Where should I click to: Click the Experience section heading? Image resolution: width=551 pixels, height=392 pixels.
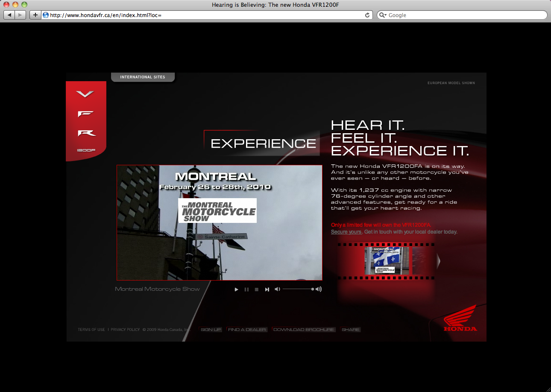coord(263,144)
